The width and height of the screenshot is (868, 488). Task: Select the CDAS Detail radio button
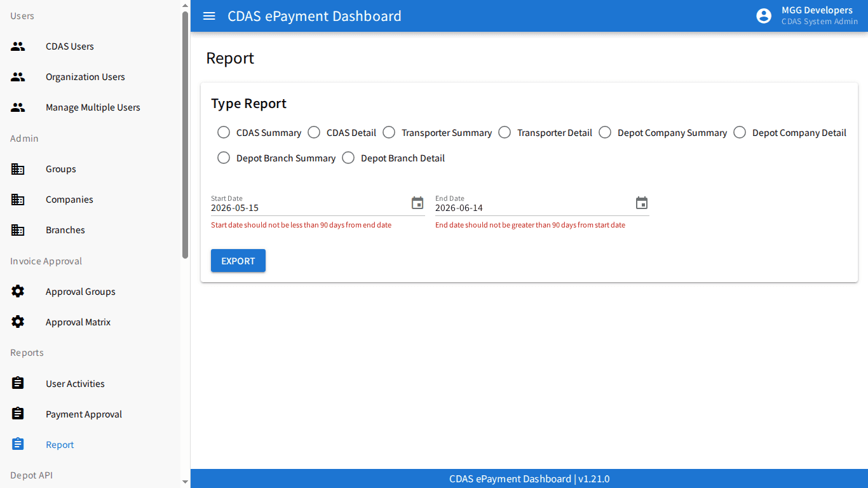pos(314,132)
